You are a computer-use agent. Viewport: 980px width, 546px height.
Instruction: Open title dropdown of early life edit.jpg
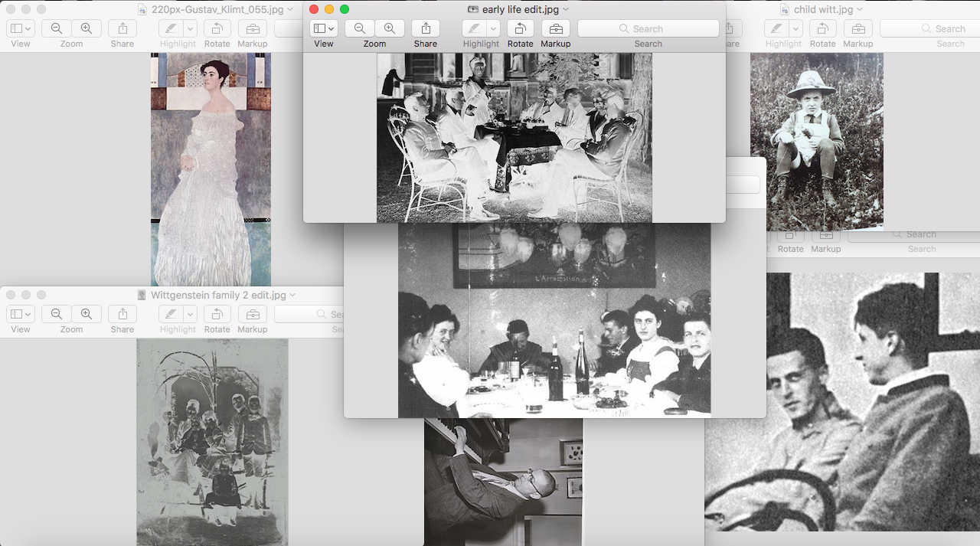[x=566, y=9]
